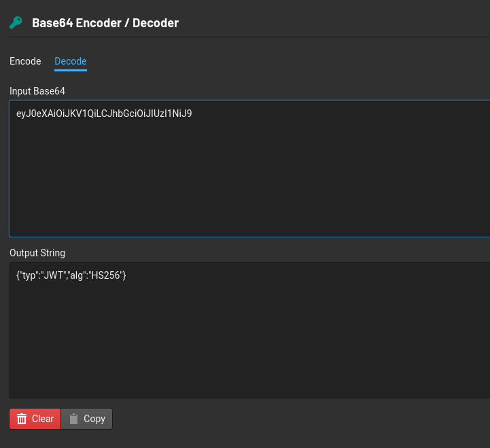Click the encoded eyJ0eXAi string text
This screenshot has width=490, height=448.
[104, 114]
